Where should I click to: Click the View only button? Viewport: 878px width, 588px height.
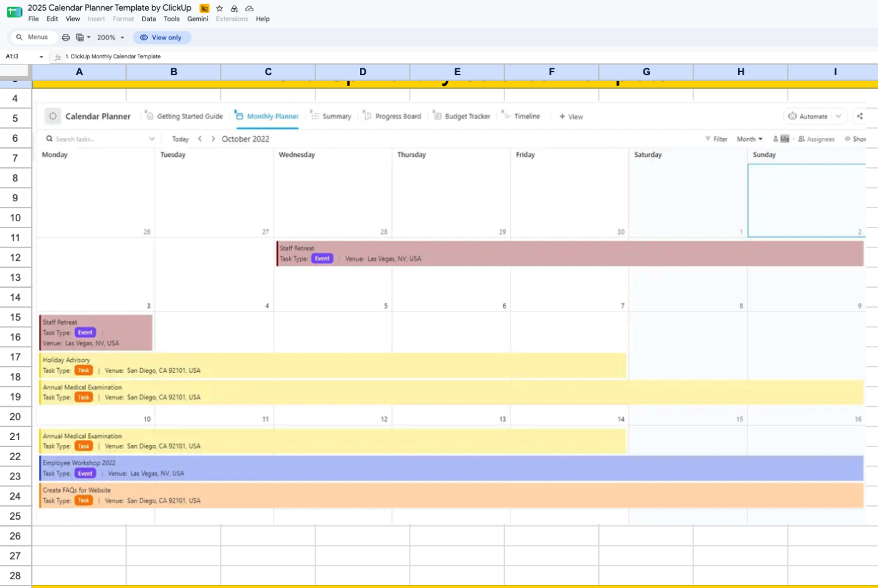click(x=161, y=38)
